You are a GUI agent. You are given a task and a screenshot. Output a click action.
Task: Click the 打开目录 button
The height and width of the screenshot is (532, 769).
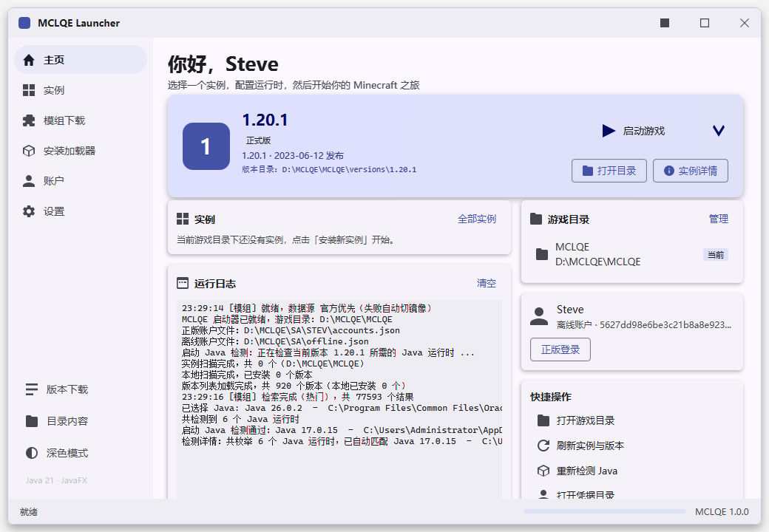(x=609, y=171)
